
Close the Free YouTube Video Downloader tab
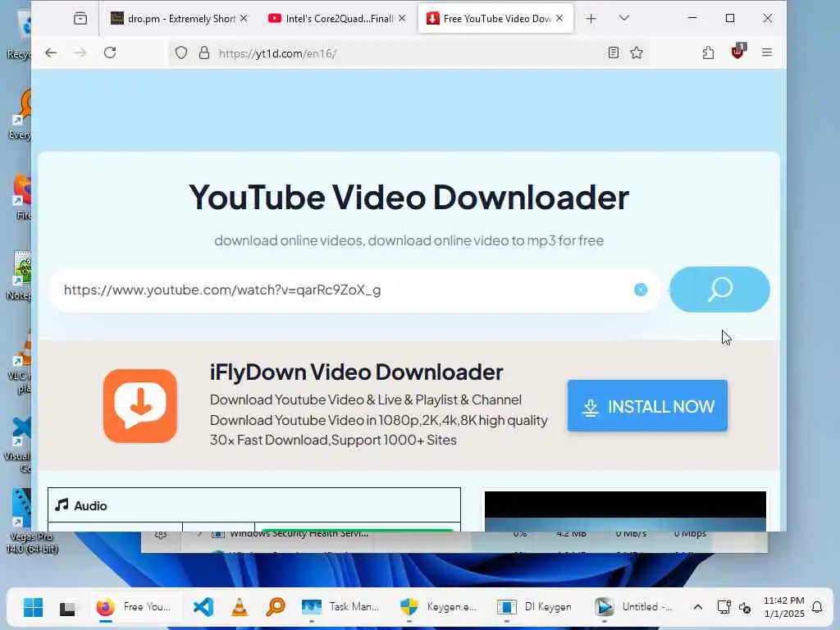coord(559,19)
